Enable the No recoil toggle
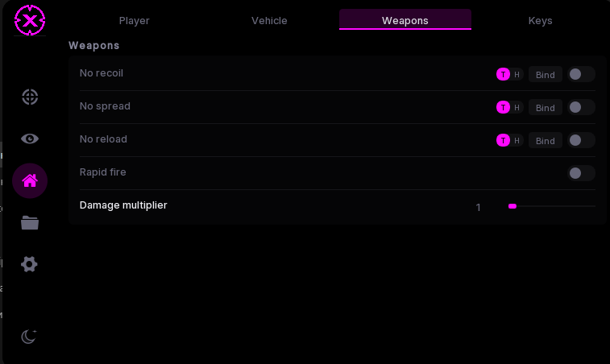The height and width of the screenshot is (364, 610). coord(581,74)
